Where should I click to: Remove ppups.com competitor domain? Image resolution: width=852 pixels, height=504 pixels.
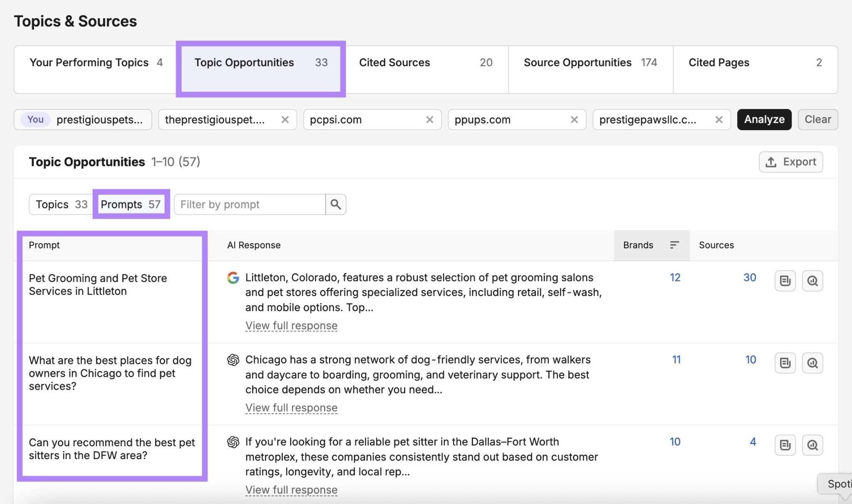click(574, 120)
